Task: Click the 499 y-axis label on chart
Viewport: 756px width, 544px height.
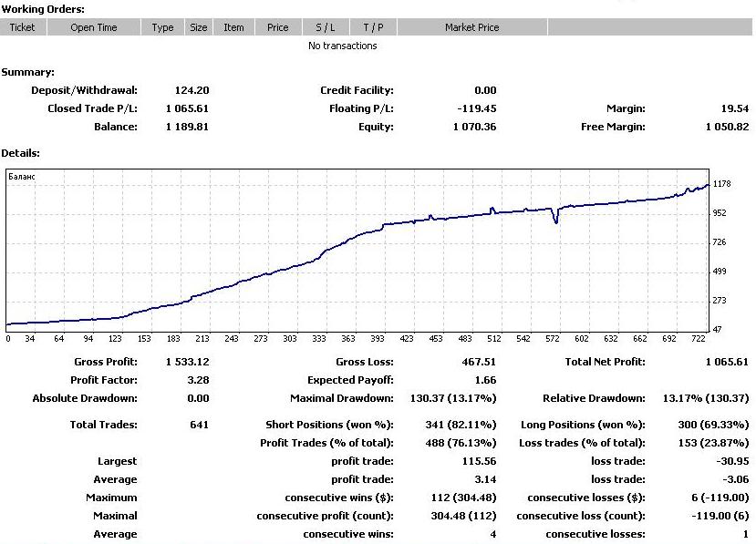Action: click(720, 272)
